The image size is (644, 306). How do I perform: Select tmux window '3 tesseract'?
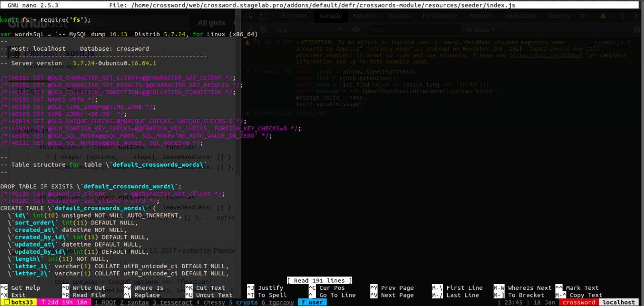point(173,302)
